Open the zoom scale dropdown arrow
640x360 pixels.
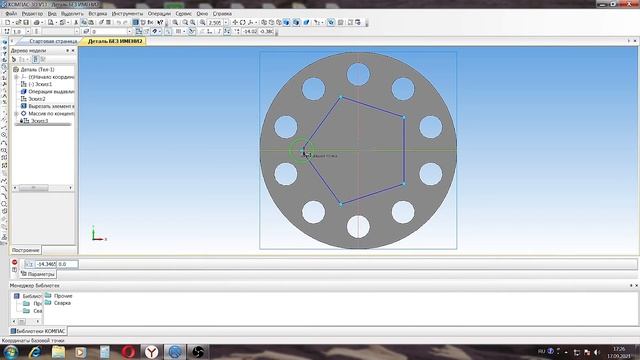(226, 22)
